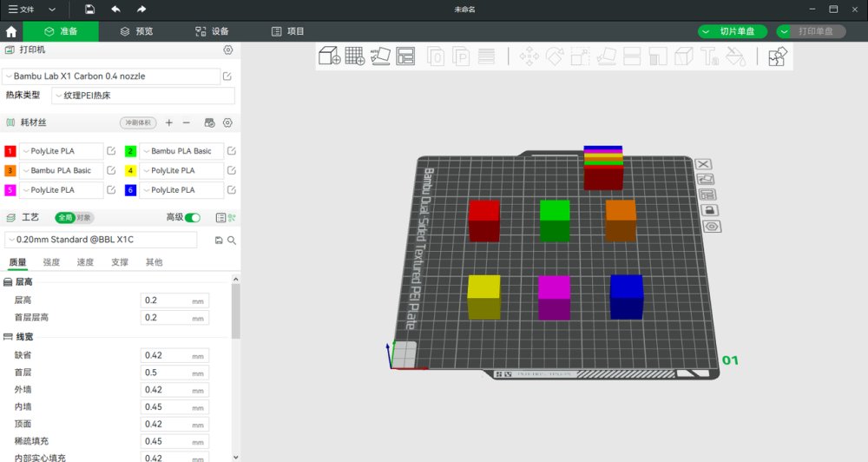Click the search icon beside process preset
The width and height of the screenshot is (868, 462).
pyautogui.click(x=232, y=240)
